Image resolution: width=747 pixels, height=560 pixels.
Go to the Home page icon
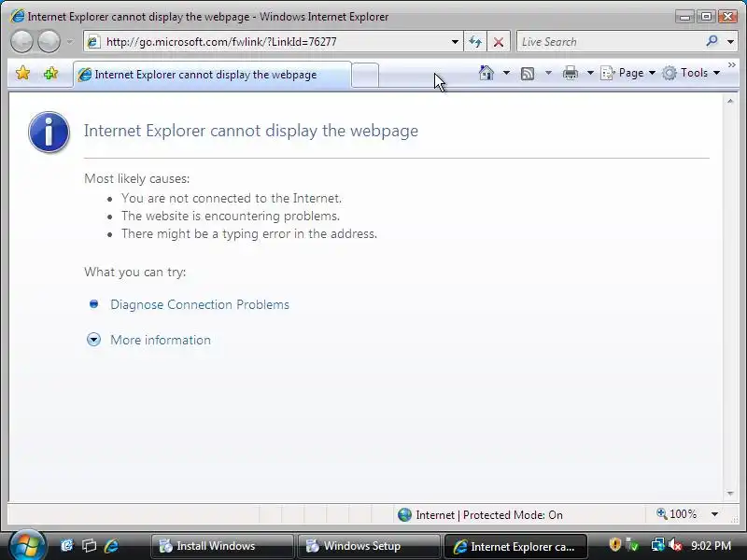[x=486, y=73]
